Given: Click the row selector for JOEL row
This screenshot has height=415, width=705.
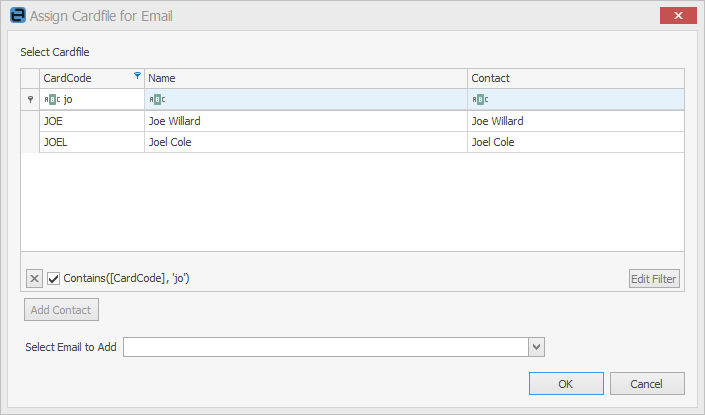Looking at the screenshot, I should [x=30, y=142].
